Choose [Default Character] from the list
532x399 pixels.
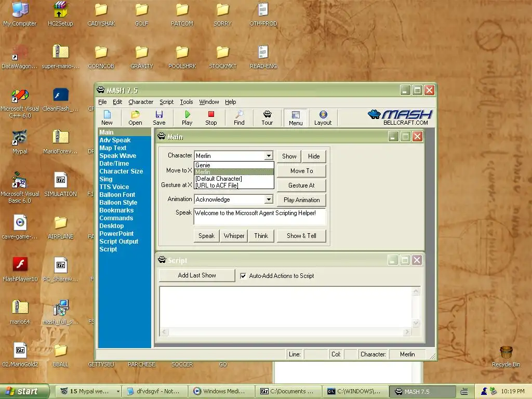point(234,179)
